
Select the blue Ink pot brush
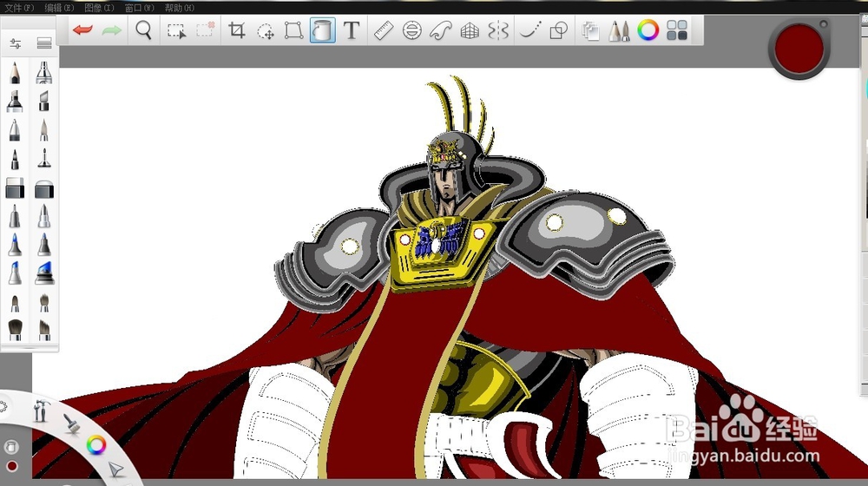(x=43, y=273)
